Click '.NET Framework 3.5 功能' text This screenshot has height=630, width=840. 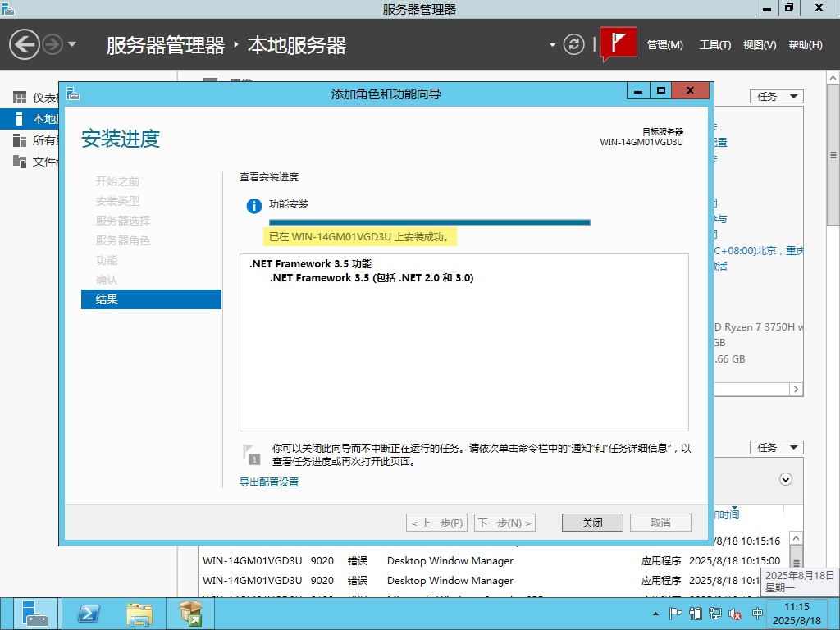tap(310, 263)
